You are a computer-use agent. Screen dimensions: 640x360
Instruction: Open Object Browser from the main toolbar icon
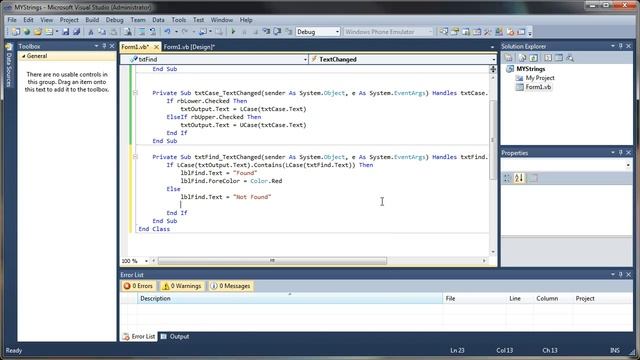477,31
